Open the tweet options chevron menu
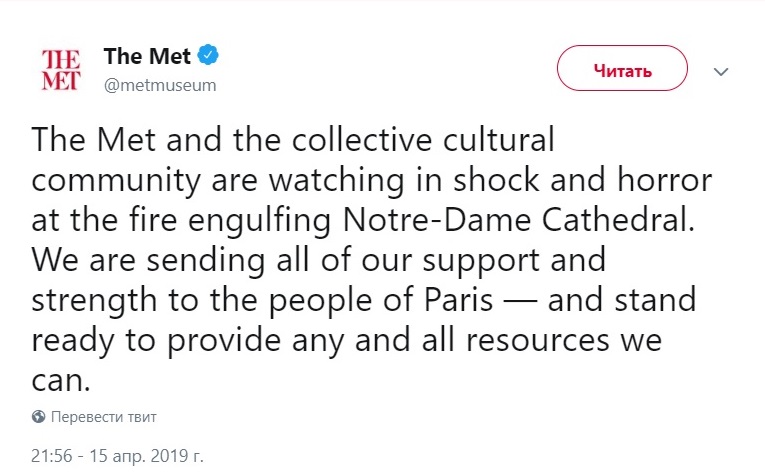Screen dimensions: 765x473 [719, 71]
